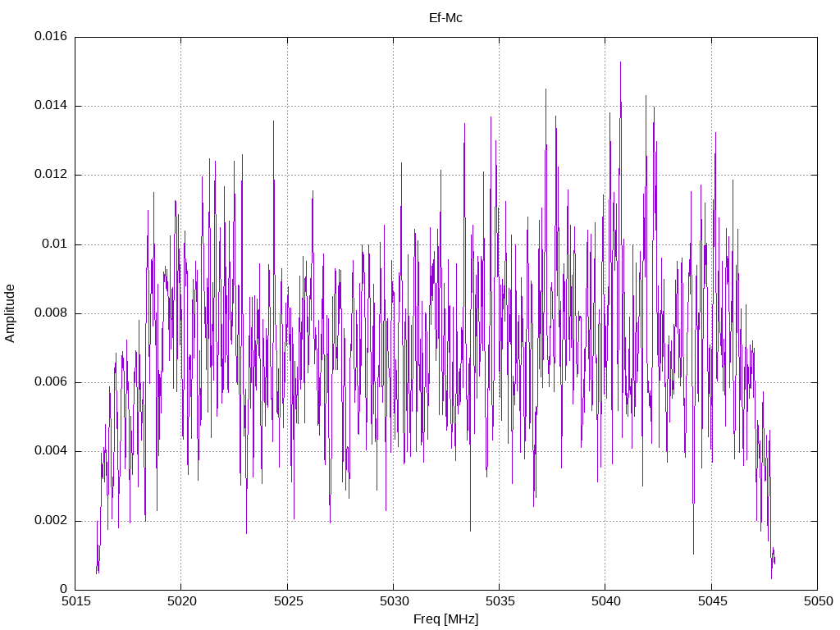Image resolution: width=840 pixels, height=630 pixels.
Task: Click the y-axis tick value 0.008
Action: tap(51, 313)
